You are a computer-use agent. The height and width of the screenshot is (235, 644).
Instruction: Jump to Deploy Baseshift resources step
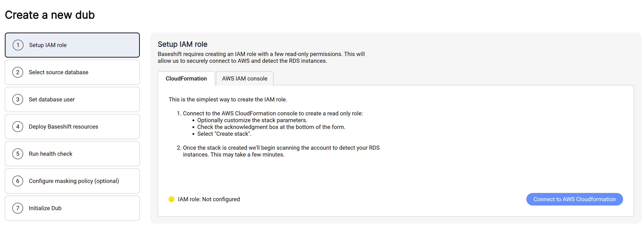pos(72,127)
